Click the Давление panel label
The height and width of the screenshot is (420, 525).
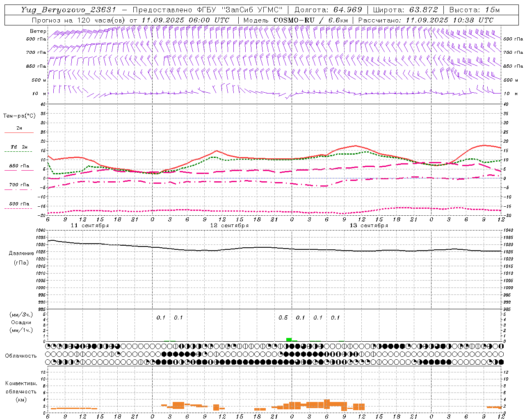click(x=21, y=253)
